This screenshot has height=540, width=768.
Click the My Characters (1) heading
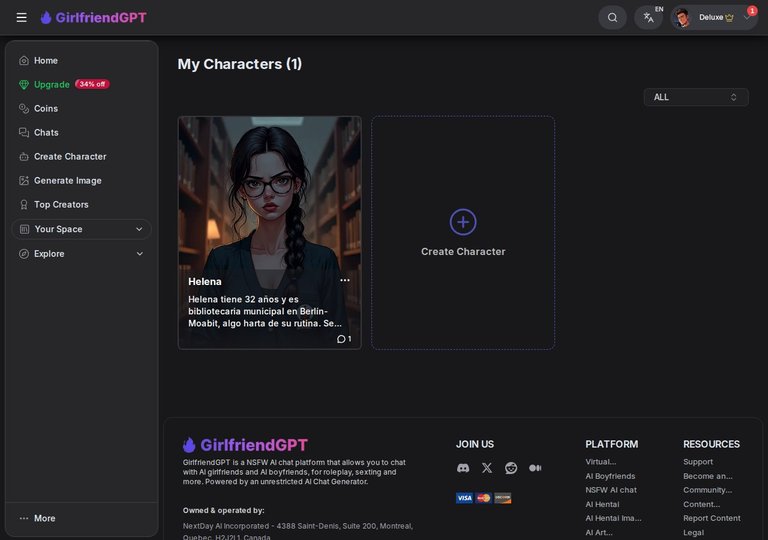pyautogui.click(x=240, y=64)
